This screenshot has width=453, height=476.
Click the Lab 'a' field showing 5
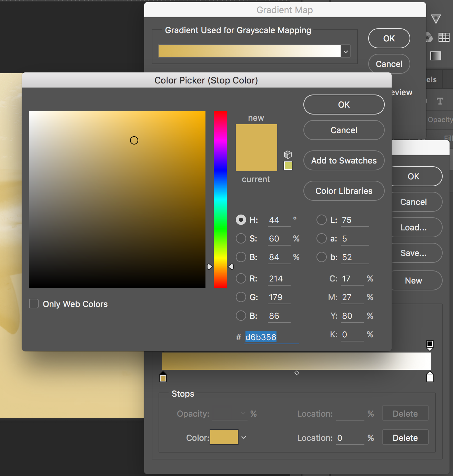coord(355,239)
